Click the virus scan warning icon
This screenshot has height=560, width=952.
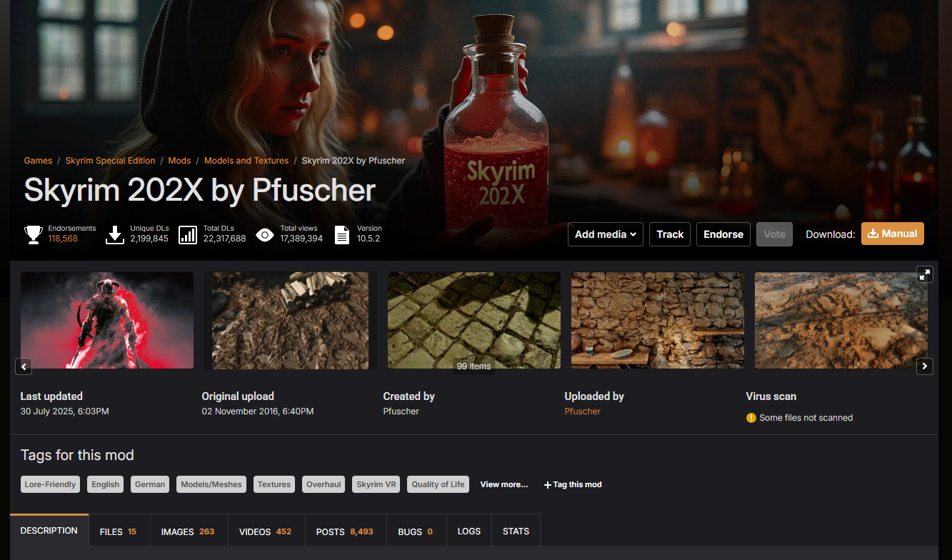click(751, 418)
